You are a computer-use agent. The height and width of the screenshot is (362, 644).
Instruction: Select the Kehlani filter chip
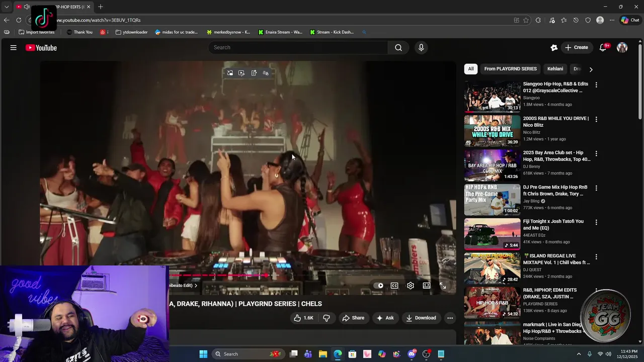(x=555, y=69)
